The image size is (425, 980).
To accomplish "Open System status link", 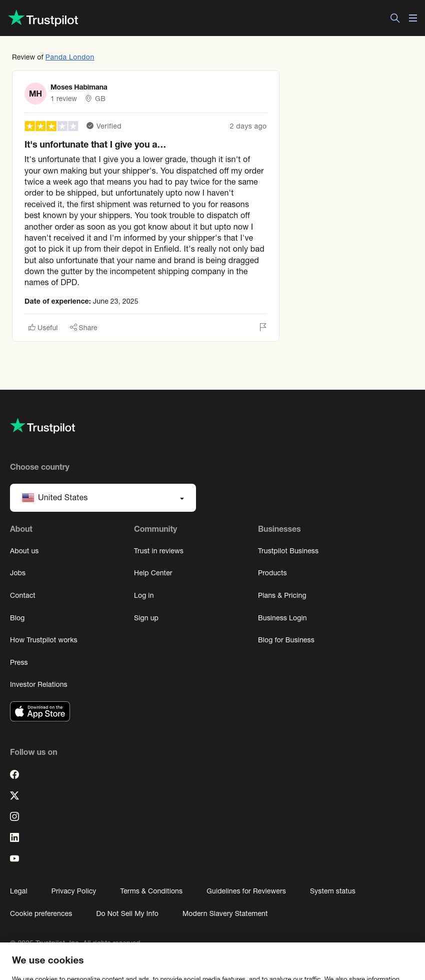I will 332,891.
